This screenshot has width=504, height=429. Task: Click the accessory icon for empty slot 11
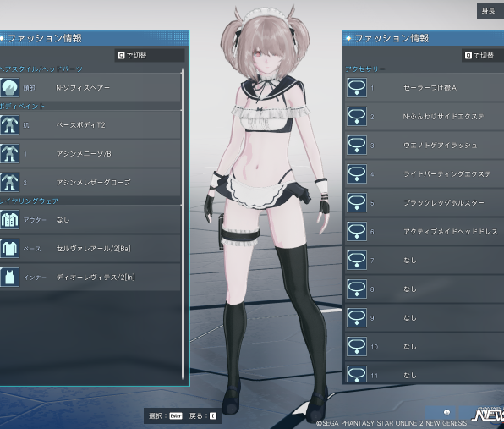[357, 374]
